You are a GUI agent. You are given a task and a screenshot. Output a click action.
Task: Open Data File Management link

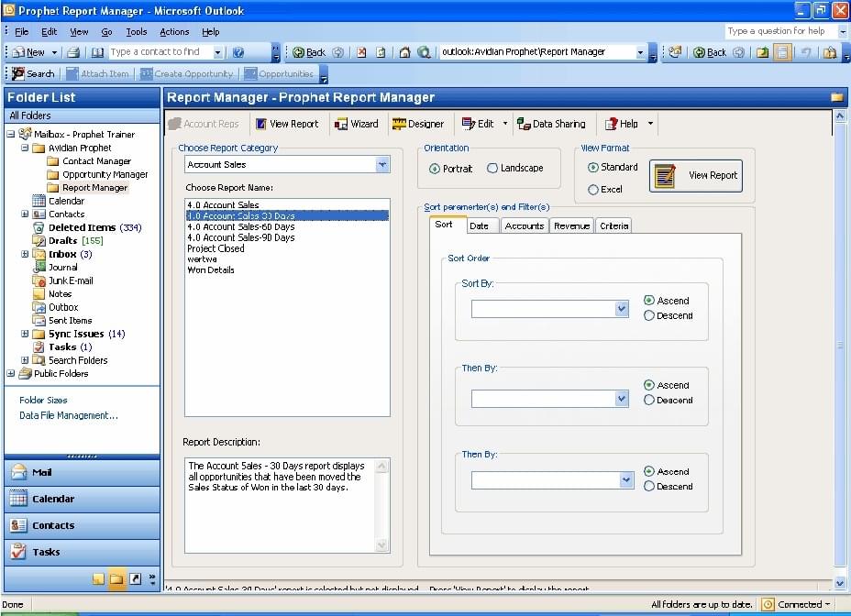pyautogui.click(x=69, y=415)
